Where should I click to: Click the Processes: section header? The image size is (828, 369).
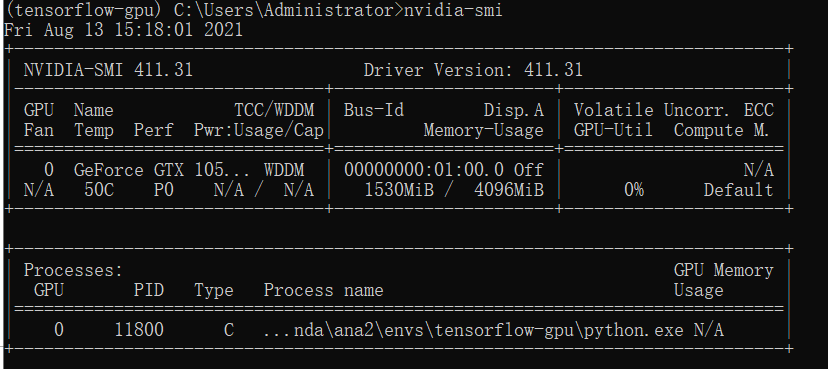pos(73,270)
